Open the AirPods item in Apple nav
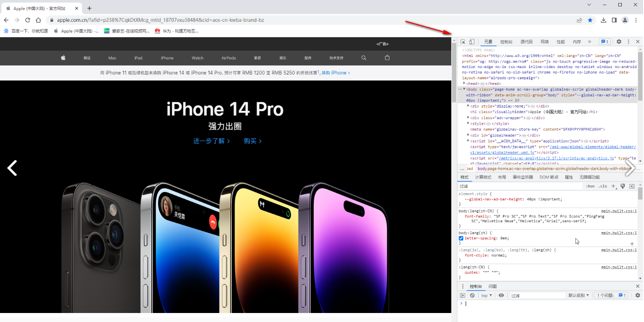This screenshot has width=644, height=322. point(229,58)
